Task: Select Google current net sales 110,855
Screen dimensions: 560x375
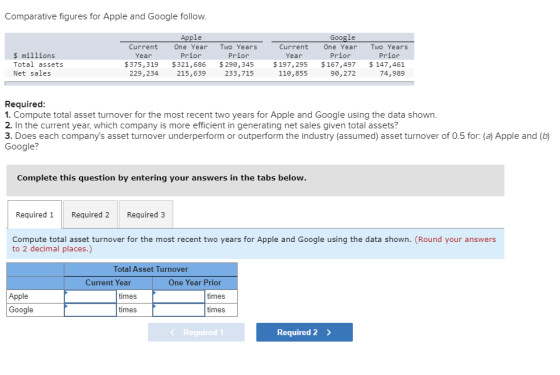Action: [x=293, y=73]
